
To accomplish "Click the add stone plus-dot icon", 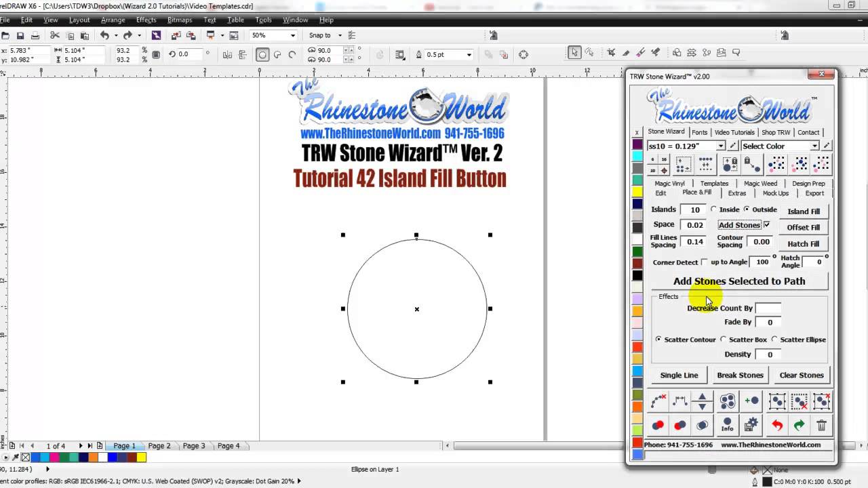I will 751,401.
